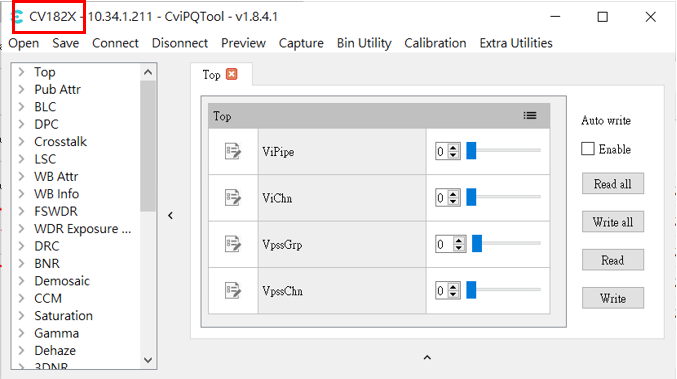The image size is (677, 379).
Task: Select DRC in the tree
Action: click(47, 246)
